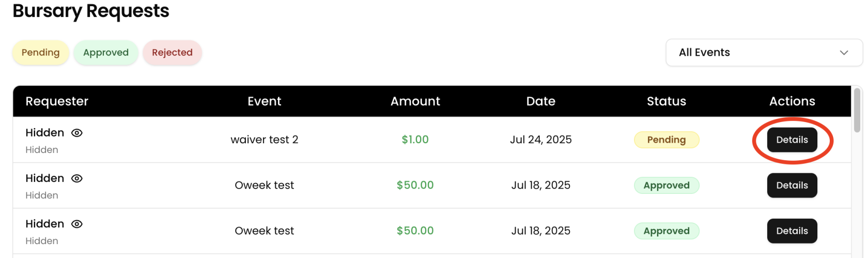Filter requests by Pending chip
The image size is (868, 258).
pos(41,53)
